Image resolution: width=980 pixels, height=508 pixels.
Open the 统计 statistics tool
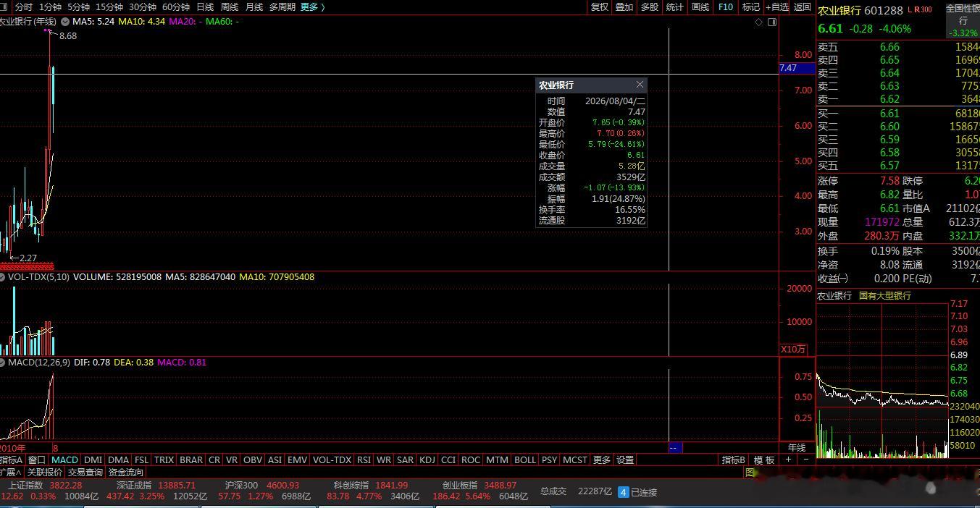click(x=675, y=7)
